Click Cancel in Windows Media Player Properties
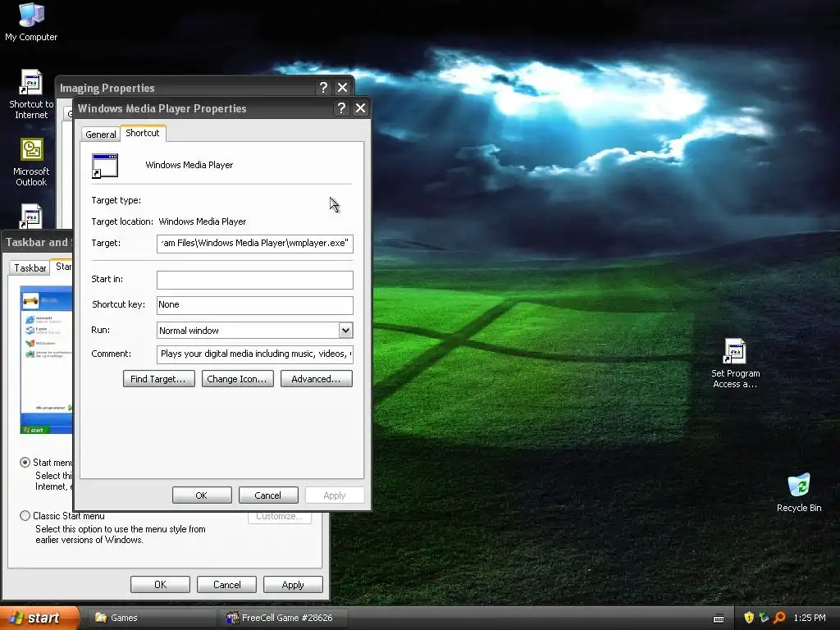 pyautogui.click(x=268, y=495)
